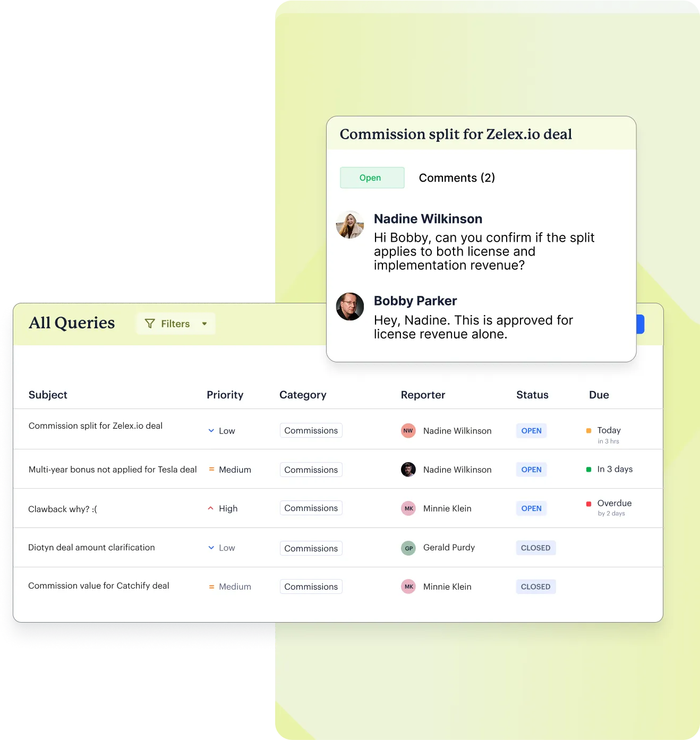This screenshot has width=700, height=740.
Task: Open the Filters dropdown in All Queries
Action: (x=176, y=324)
